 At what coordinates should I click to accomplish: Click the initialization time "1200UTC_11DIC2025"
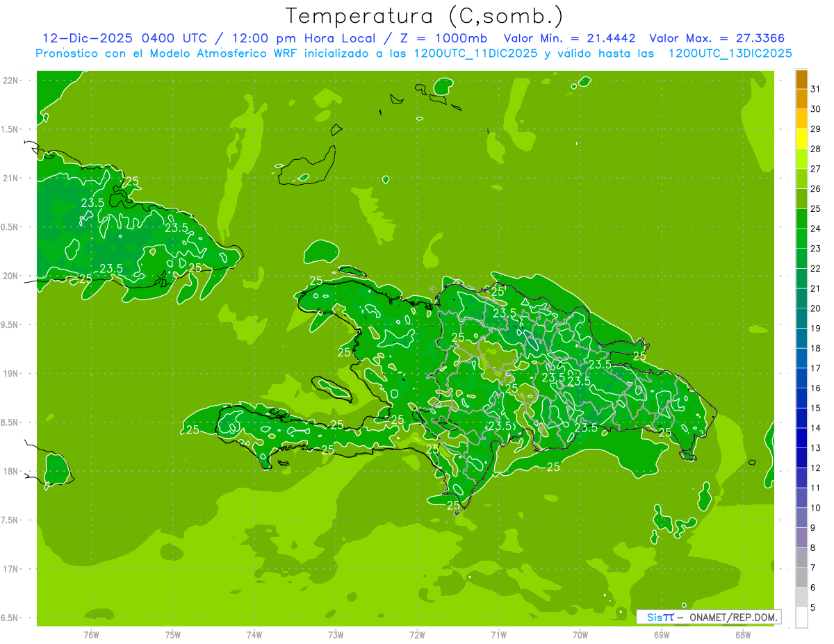coord(475,53)
